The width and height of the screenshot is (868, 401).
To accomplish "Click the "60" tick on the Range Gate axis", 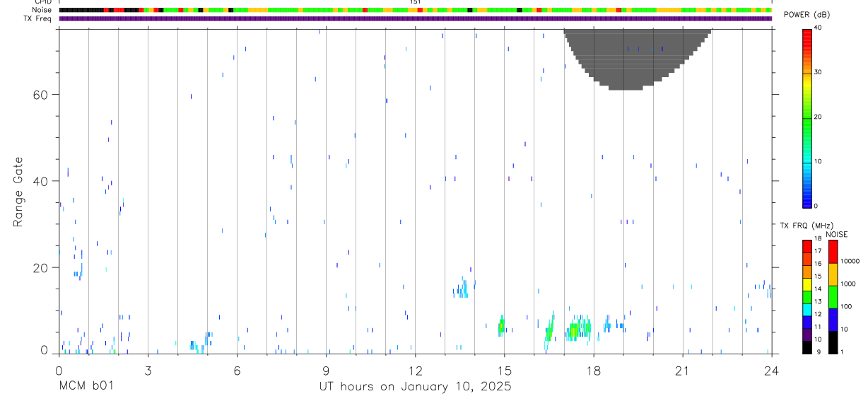I will click(41, 95).
